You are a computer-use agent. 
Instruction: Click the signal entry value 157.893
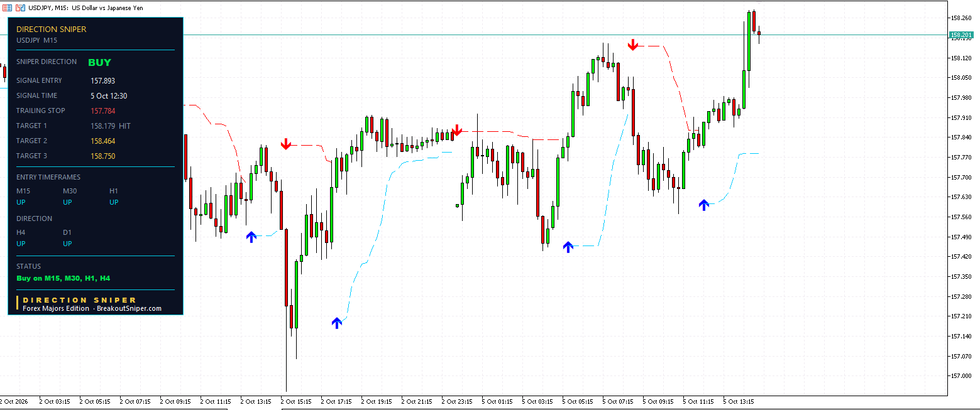point(103,80)
